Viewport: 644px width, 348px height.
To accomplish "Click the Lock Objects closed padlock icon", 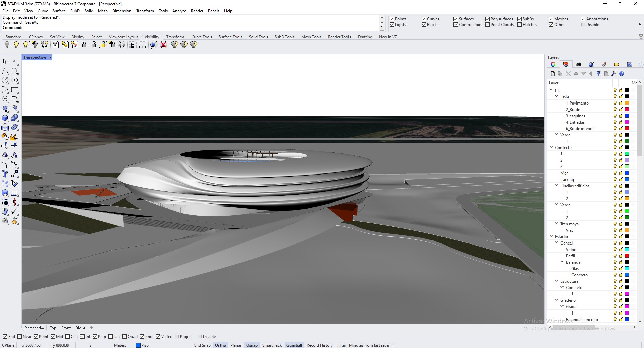I will pyautogui.click(x=84, y=45).
